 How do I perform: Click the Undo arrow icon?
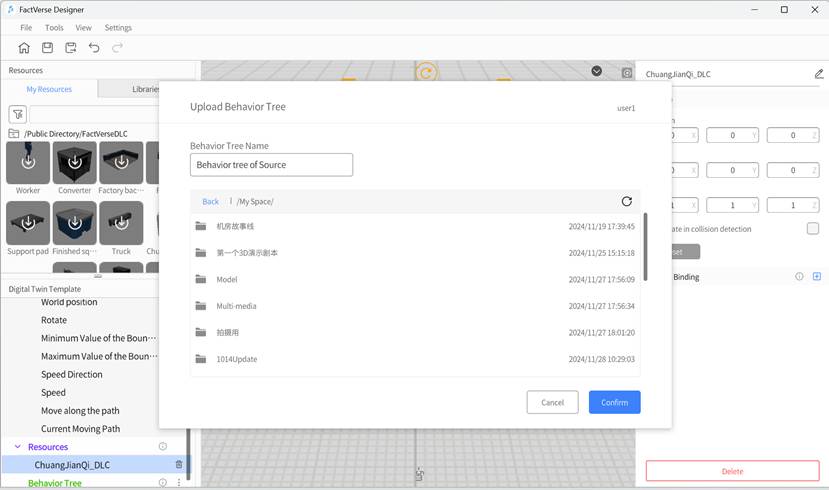[94, 47]
